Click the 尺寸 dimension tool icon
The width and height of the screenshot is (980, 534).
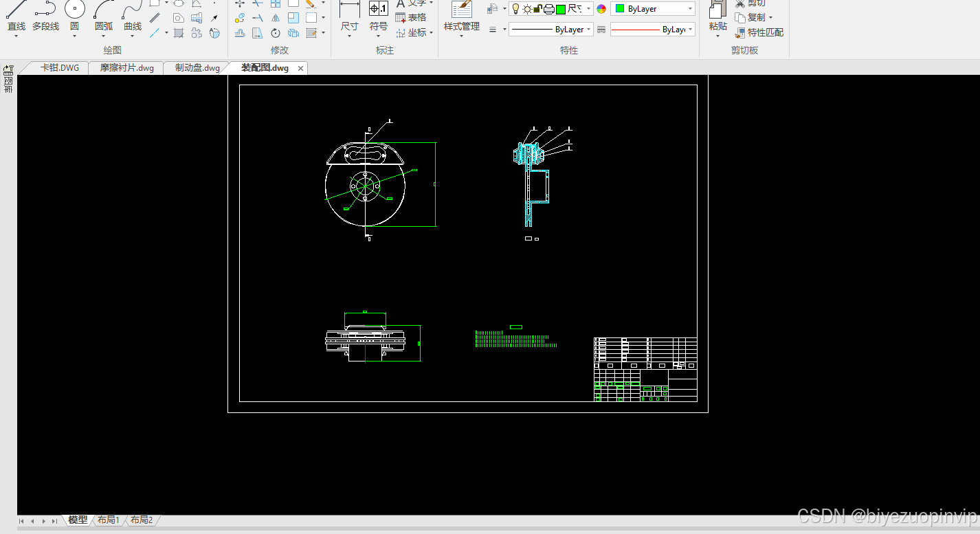(350, 9)
